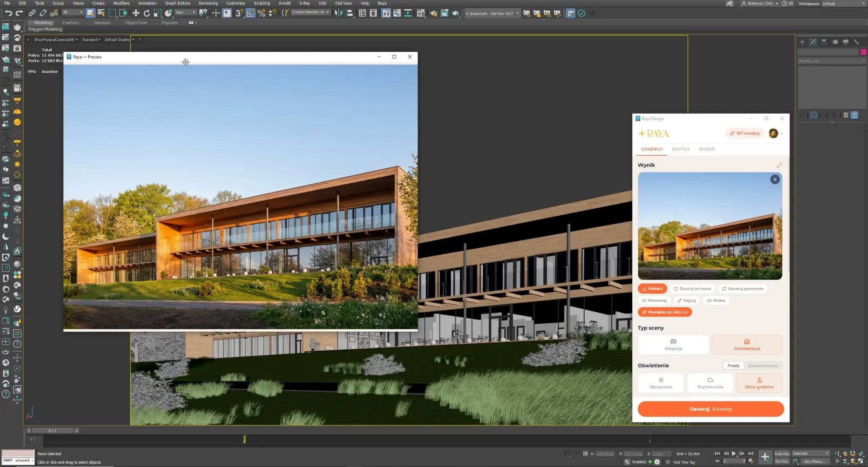Switch lighting mode to Zaawansowany
Image resolution: width=868 pixels, height=467 pixels.
tap(762, 366)
